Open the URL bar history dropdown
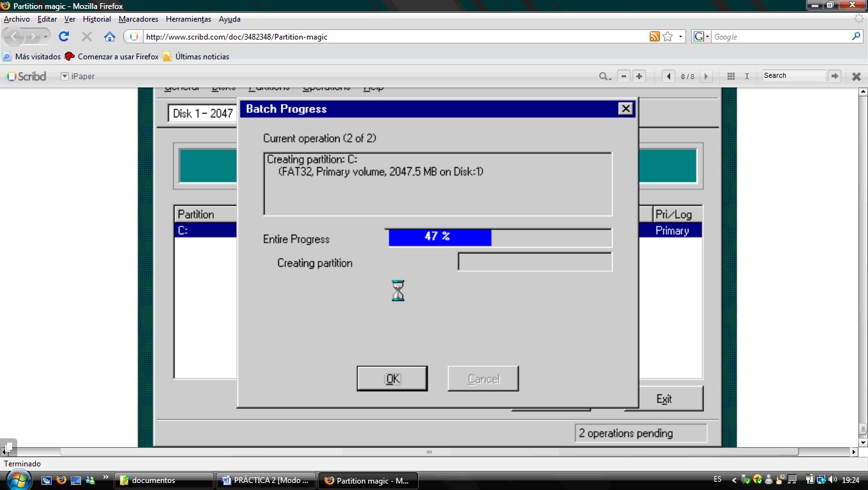The width and height of the screenshot is (868, 490). pyautogui.click(x=681, y=37)
